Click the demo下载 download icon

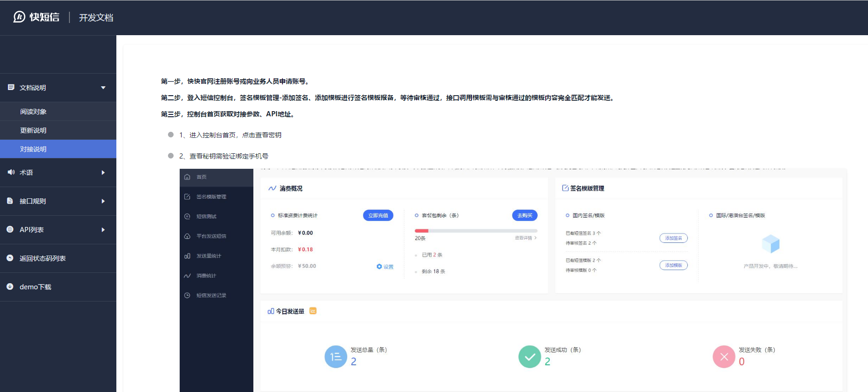10,287
